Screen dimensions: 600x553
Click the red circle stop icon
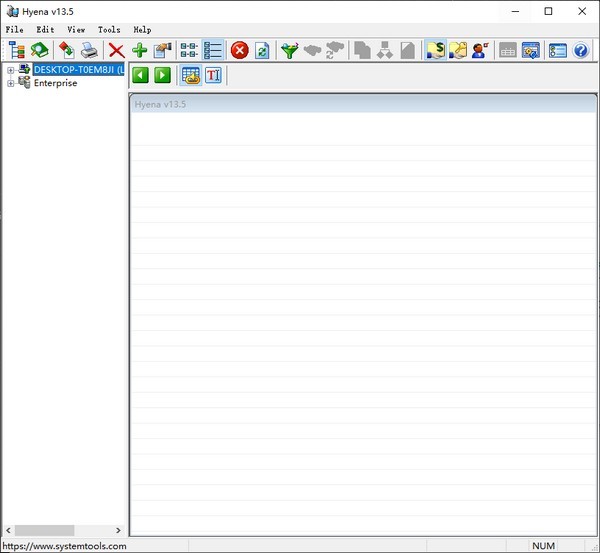point(240,50)
